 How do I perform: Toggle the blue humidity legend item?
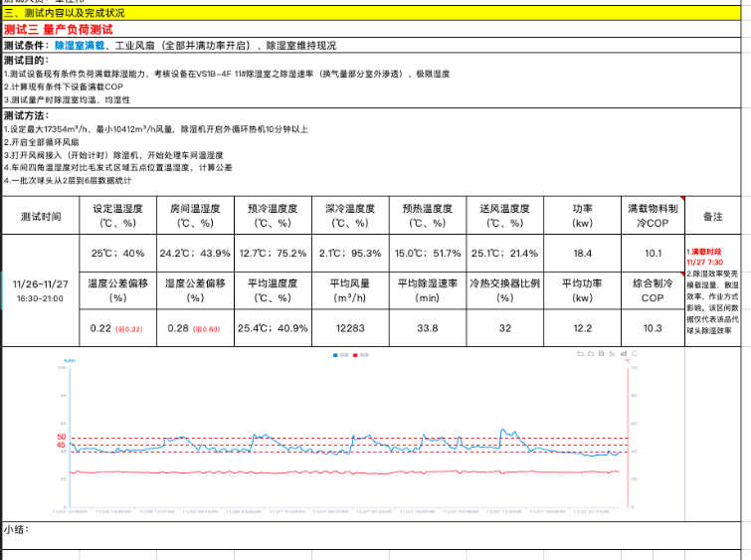340,355
